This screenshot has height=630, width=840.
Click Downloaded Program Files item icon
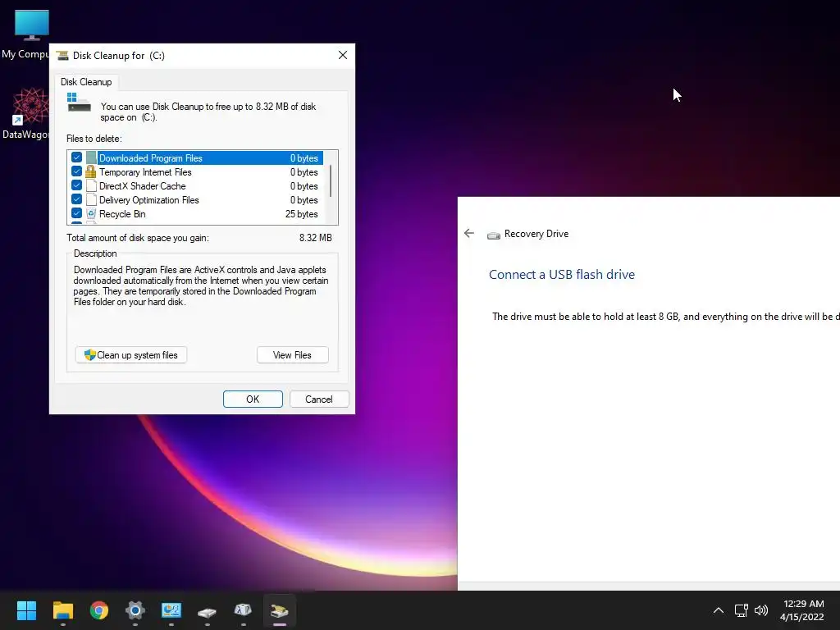coord(90,158)
